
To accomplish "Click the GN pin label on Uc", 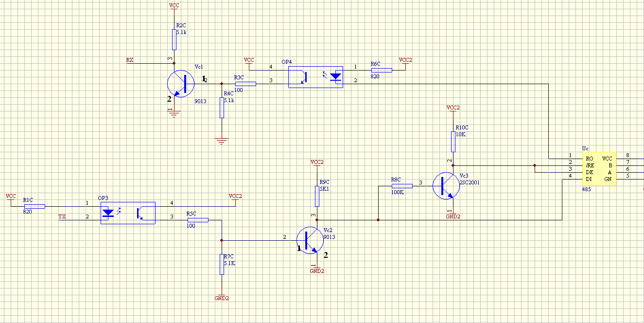I will 608,179.
